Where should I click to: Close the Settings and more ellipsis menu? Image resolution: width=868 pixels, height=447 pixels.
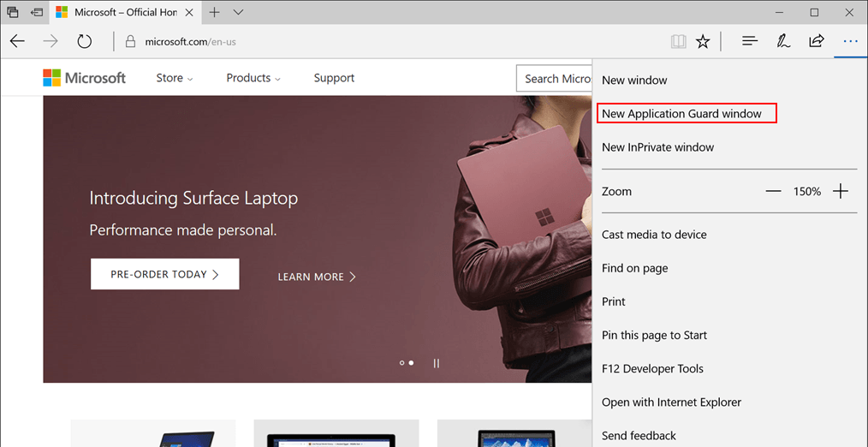tap(850, 41)
